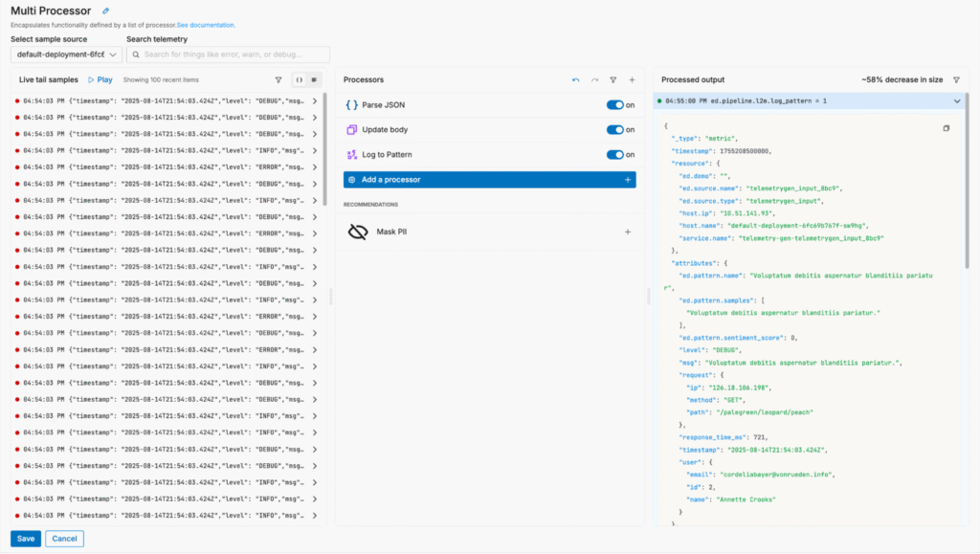Open the Select sample source dropdown
The height and width of the screenshot is (554, 980).
[65, 55]
